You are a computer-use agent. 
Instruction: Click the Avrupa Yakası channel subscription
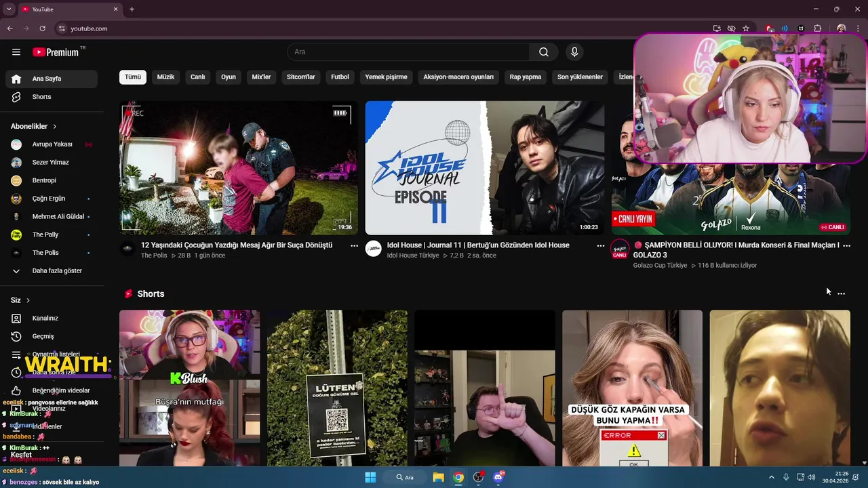tap(52, 144)
